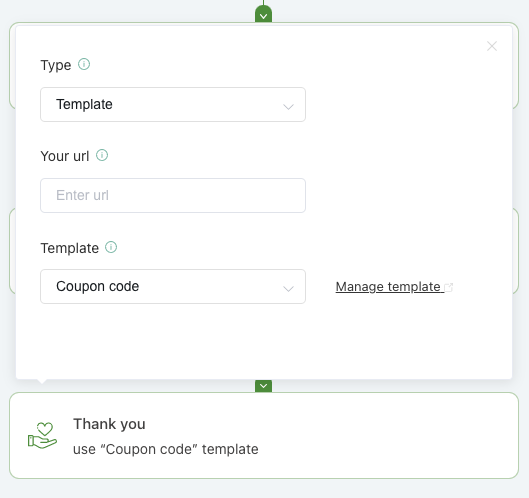Screen dimensions: 529x498
Task: Click the info icon beside Type label
Action: tap(84, 64)
